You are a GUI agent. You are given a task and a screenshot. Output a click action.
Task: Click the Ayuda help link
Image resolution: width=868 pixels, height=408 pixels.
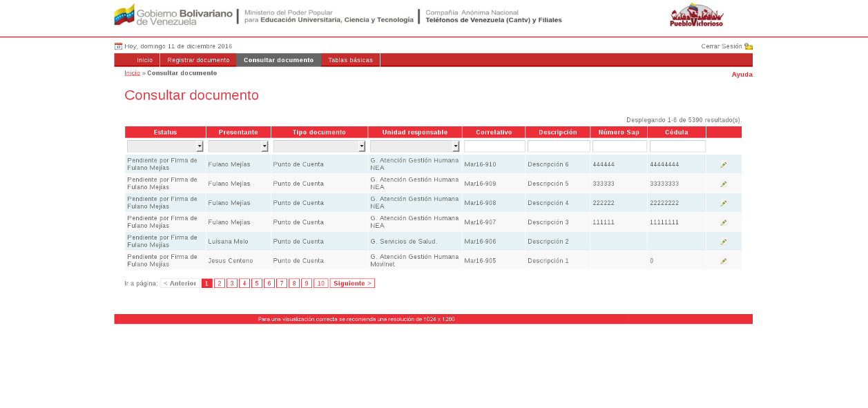(742, 75)
